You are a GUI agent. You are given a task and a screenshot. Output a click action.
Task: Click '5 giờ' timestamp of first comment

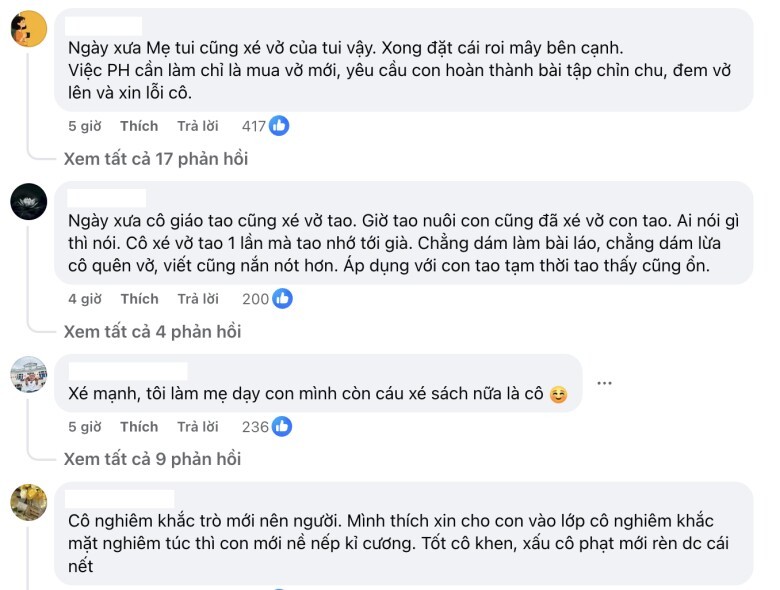84,126
